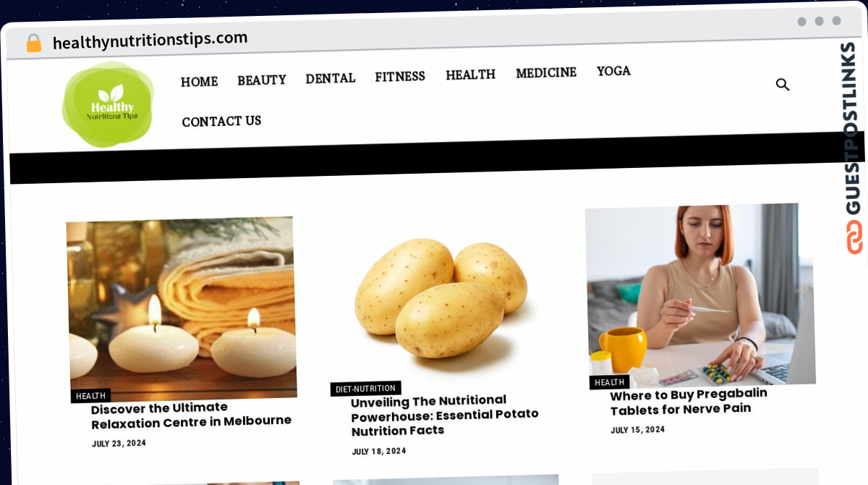Viewport: 868px width, 485px height.
Task: Open the FITNESS category
Action: tap(400, 76)
